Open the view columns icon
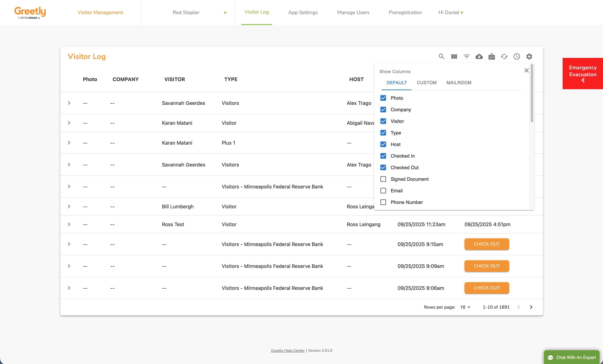Viewport: 603px width, 364px height. coord(454,56)
